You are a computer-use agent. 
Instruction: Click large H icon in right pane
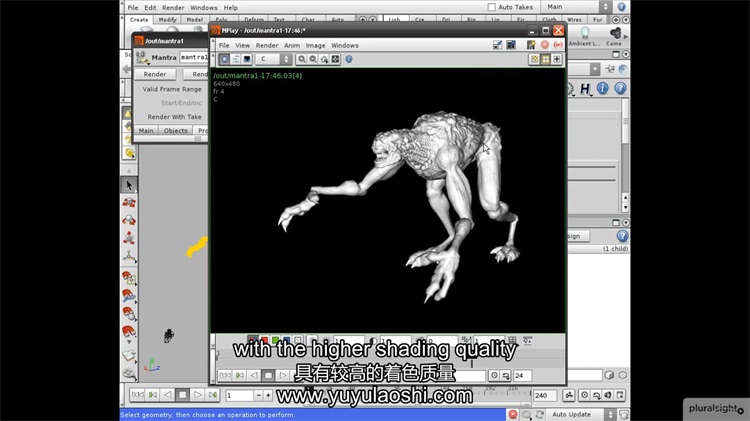click(585, 89)
